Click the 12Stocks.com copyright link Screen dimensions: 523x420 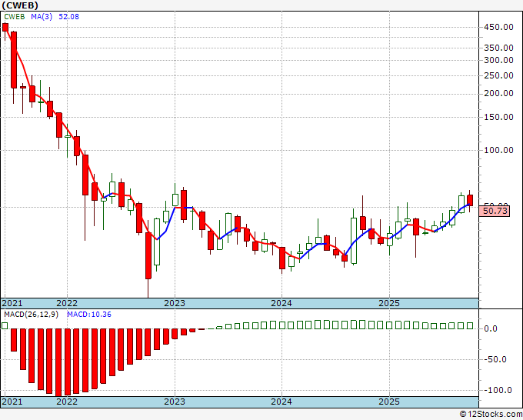tap(491, 415)
